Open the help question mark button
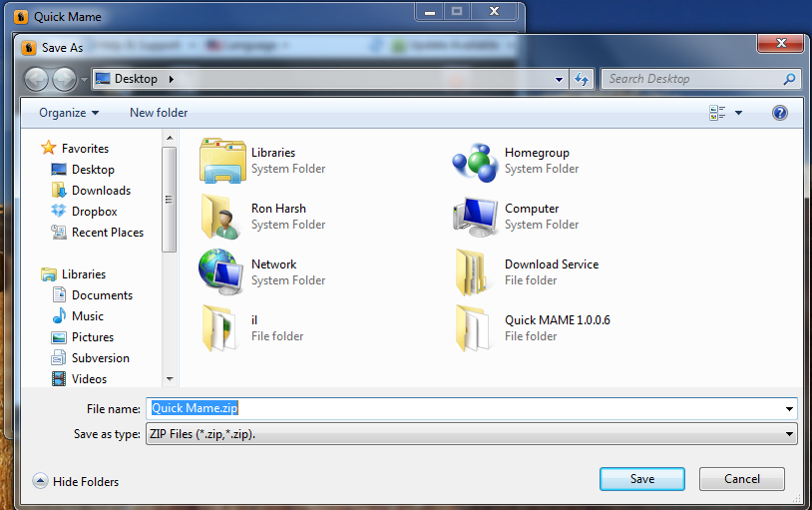 (x=779, y=113)
